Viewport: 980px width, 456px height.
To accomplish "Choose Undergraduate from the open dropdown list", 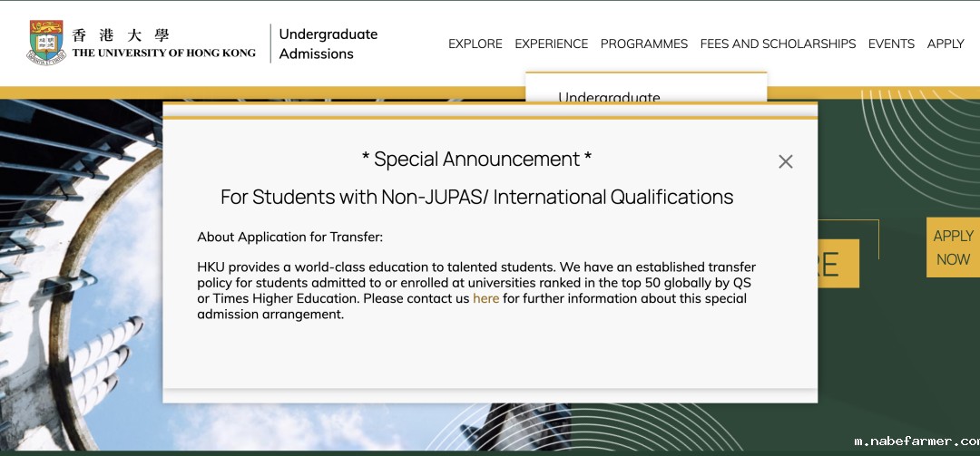I will 609,97.
